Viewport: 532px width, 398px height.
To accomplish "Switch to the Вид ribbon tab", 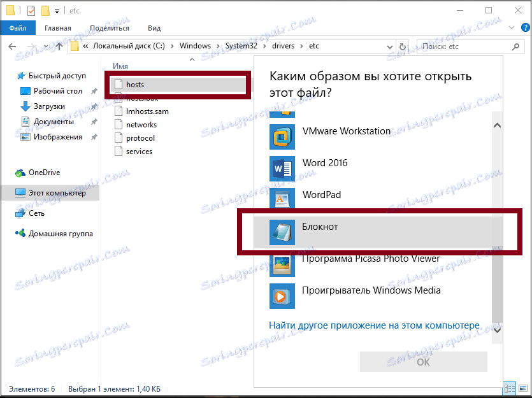I will click(x=153, y=28).
